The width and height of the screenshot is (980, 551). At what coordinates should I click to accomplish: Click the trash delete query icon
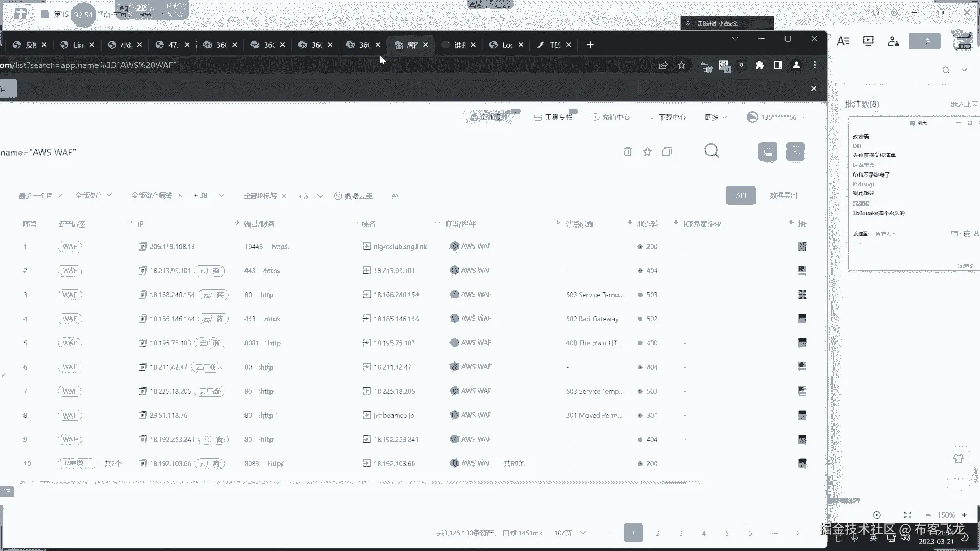click(628, 152)
